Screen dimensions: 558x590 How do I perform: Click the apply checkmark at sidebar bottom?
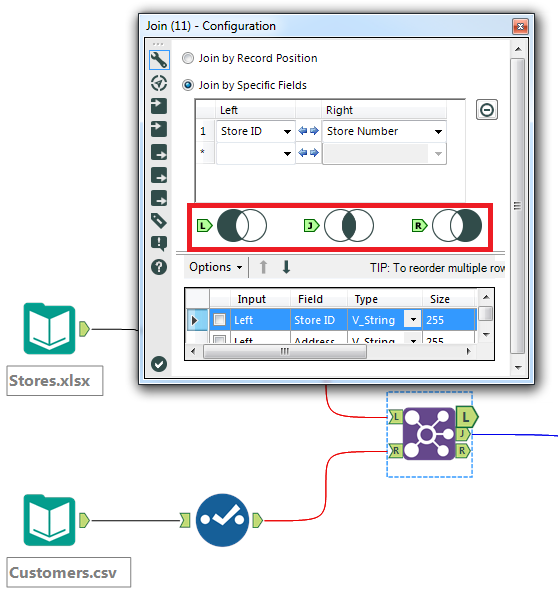pyautogui.click(x=159, y=364)
